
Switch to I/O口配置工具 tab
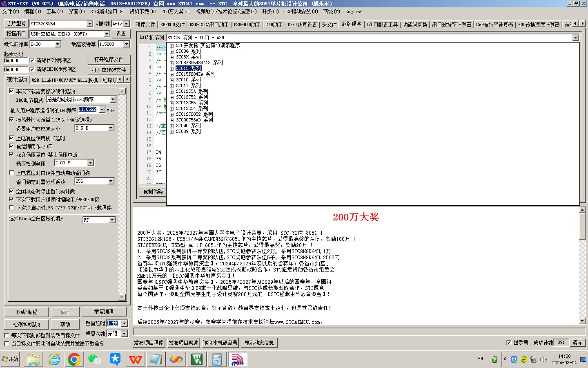(382, 25)
